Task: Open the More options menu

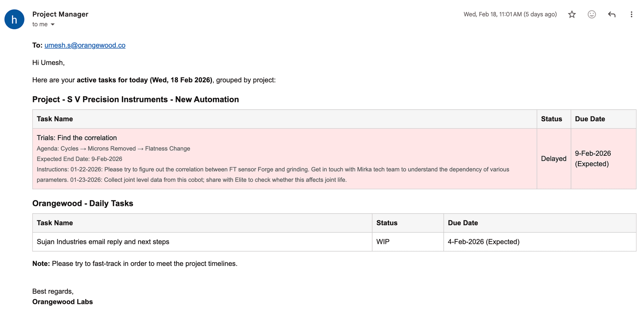Action: (631, 14)
